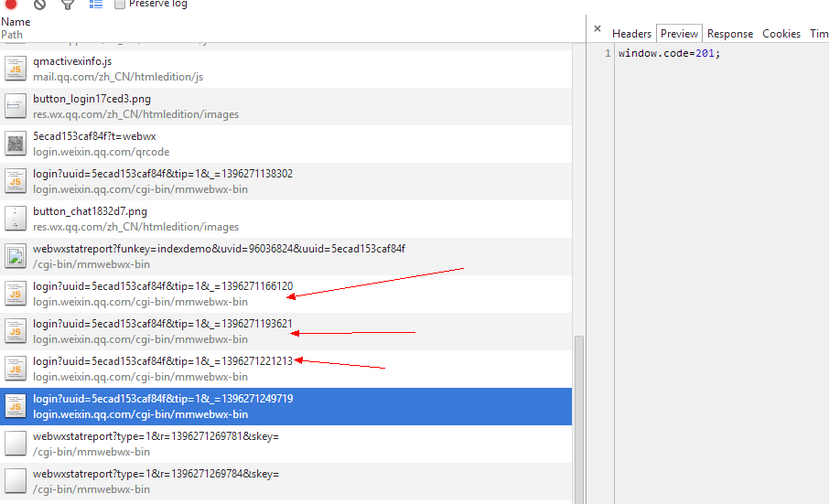829x504 pixels.
Task: Click JS icon of login request 1396271138302
Action: point(16,181)
